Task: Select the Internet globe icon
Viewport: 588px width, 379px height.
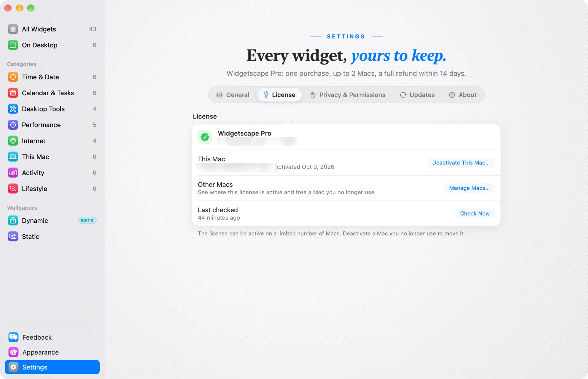Action: point(13,141)
